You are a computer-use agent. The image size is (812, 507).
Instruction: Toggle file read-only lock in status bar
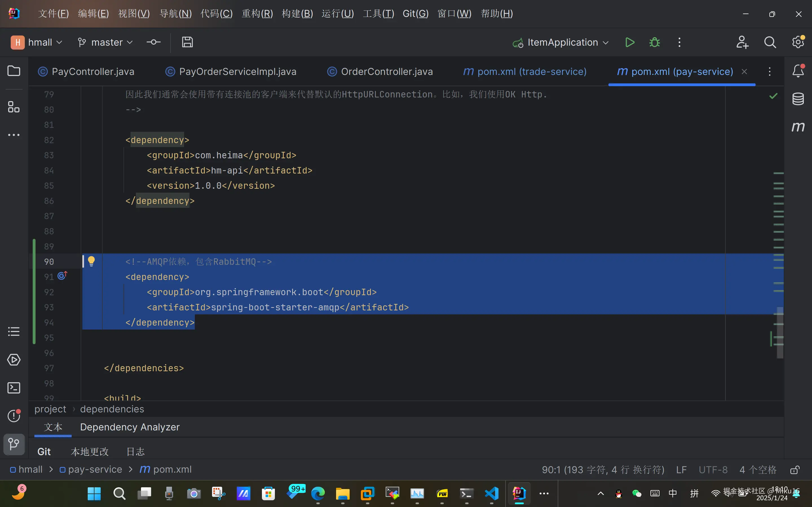point(795,470)
